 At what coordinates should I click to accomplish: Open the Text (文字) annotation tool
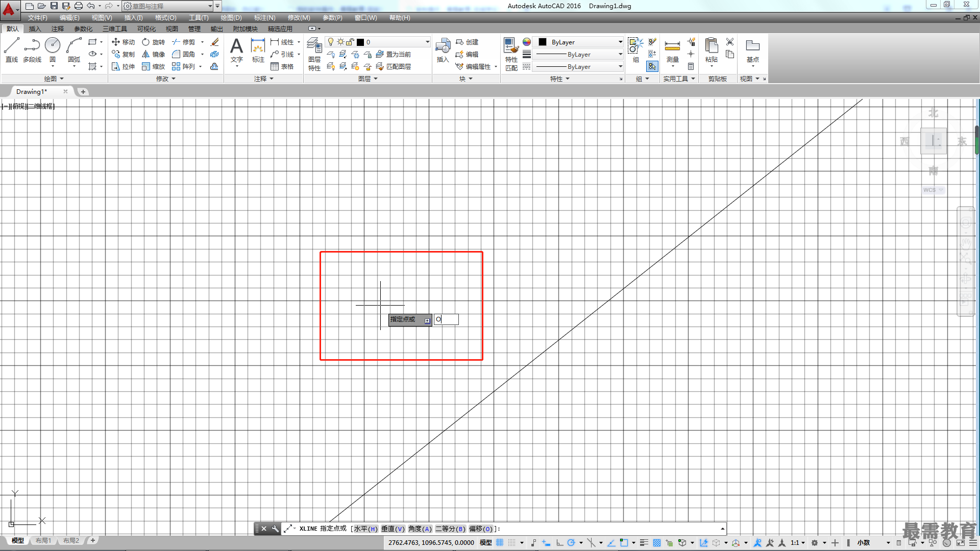(x=236, y=50)
